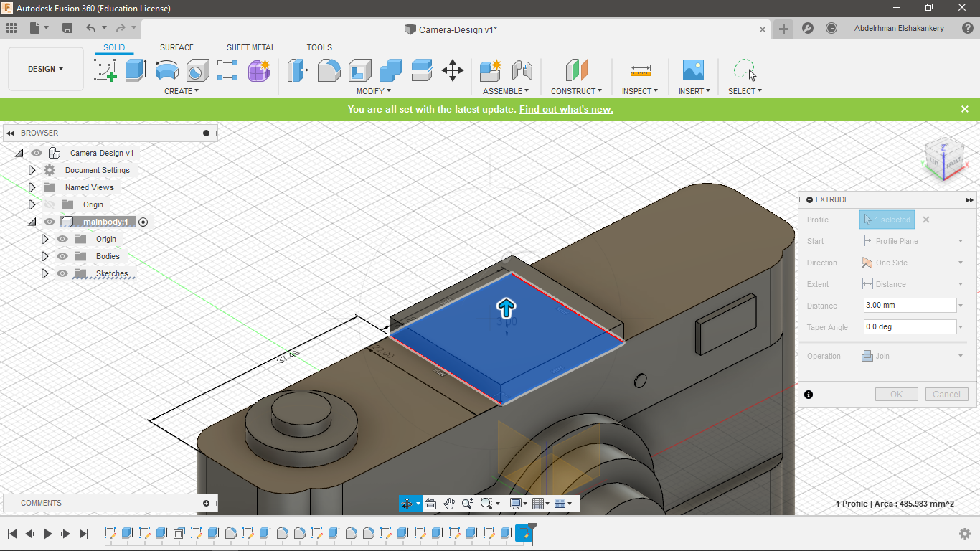Select the Rectangular Pattern tool
980x551 pixels.
coord(227,70)
